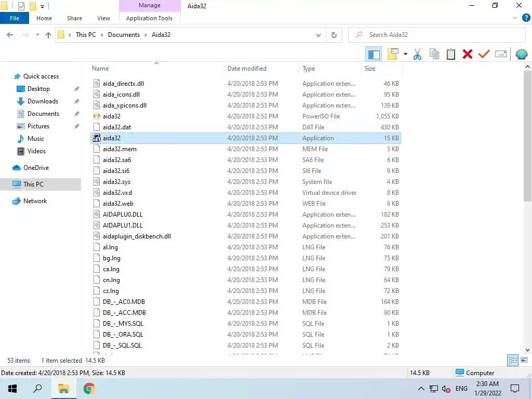The height and width of the screenshot is (399, 532).
Task: Go back with the back arrow
Action: [10, 35]
